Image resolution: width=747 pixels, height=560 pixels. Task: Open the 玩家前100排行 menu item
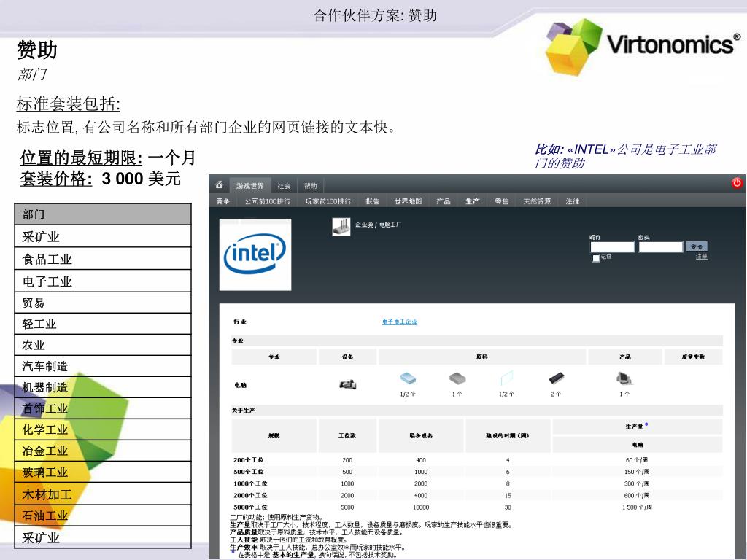pyautogui.click(x=328, y=201)
